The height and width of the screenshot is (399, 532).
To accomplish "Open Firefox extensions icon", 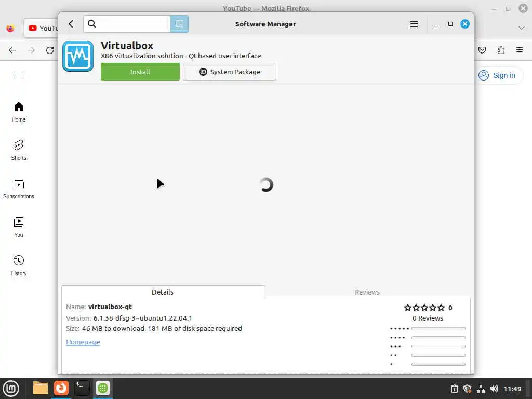I will click(501, 50).
